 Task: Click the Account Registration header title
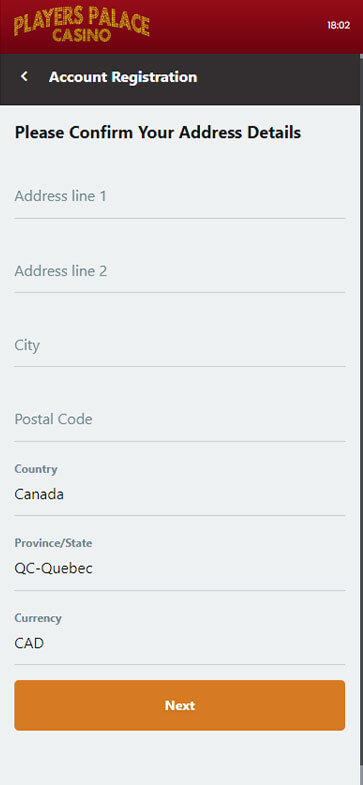123,77
